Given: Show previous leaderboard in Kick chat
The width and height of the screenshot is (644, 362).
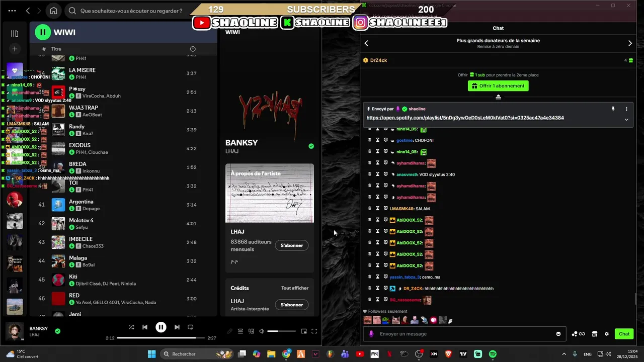Looking at the screenshot, I should 366,43.
